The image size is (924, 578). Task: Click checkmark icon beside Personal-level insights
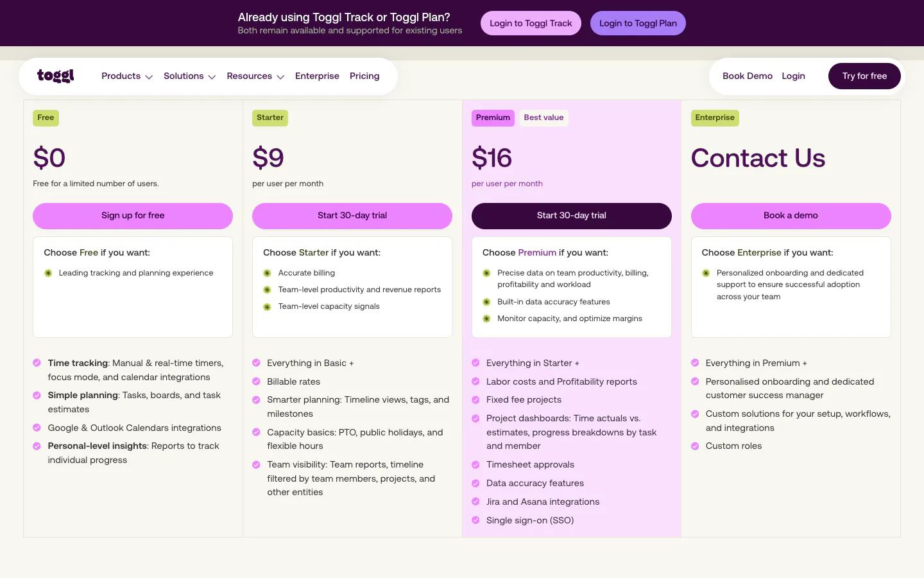(37, 446)
